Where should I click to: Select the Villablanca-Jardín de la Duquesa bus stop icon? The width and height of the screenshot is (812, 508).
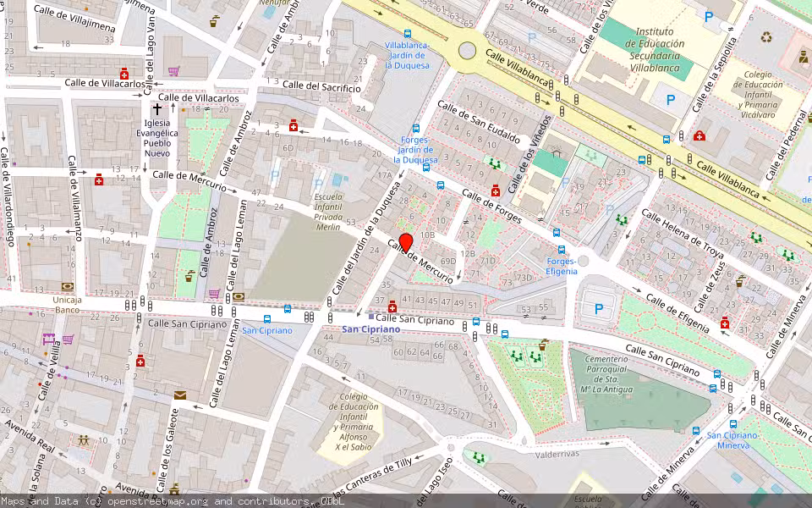pos(408,34)
